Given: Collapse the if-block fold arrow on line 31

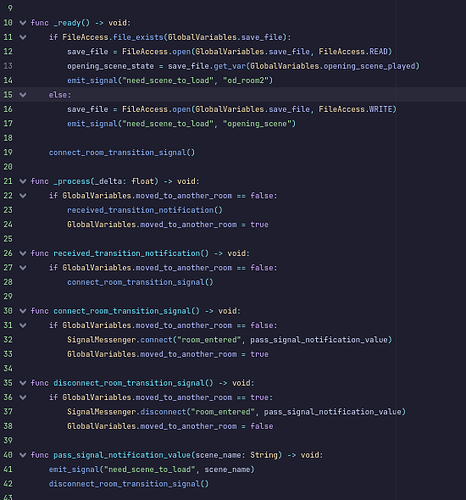Looking at the screenshot, I should (23, 325).
